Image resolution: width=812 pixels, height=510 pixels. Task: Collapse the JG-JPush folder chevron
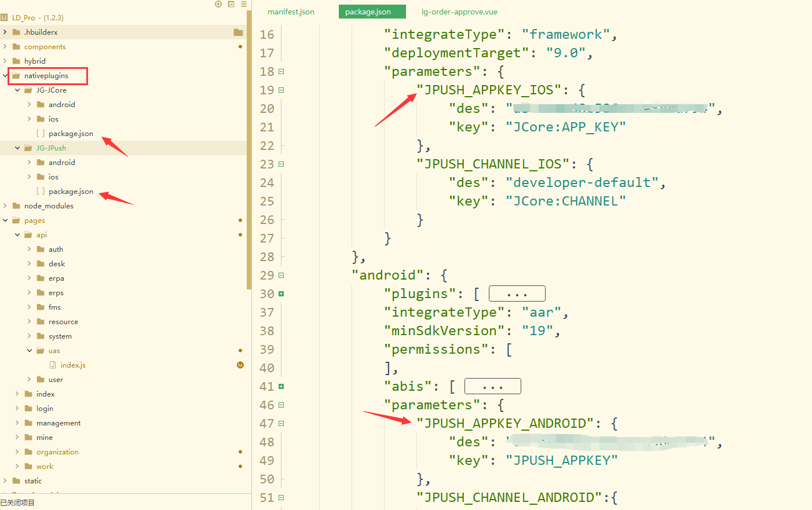pyautogui.click(x=17, y=148)
